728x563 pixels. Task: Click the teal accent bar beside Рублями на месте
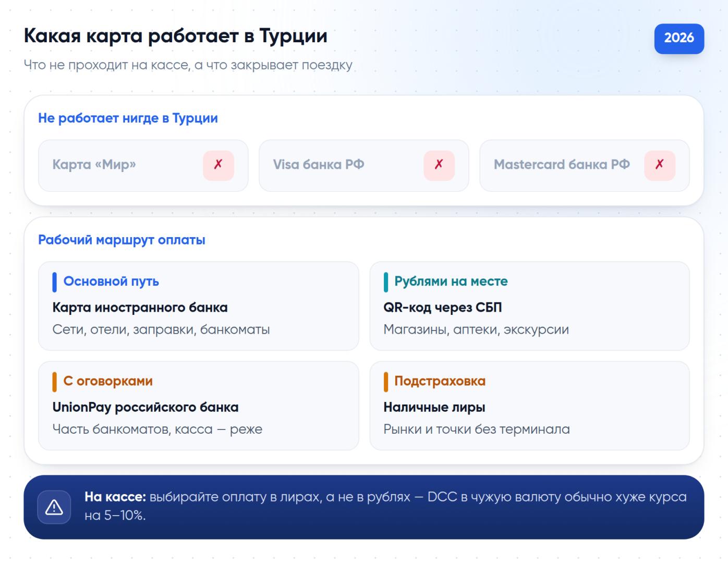[x=385, y=282]
